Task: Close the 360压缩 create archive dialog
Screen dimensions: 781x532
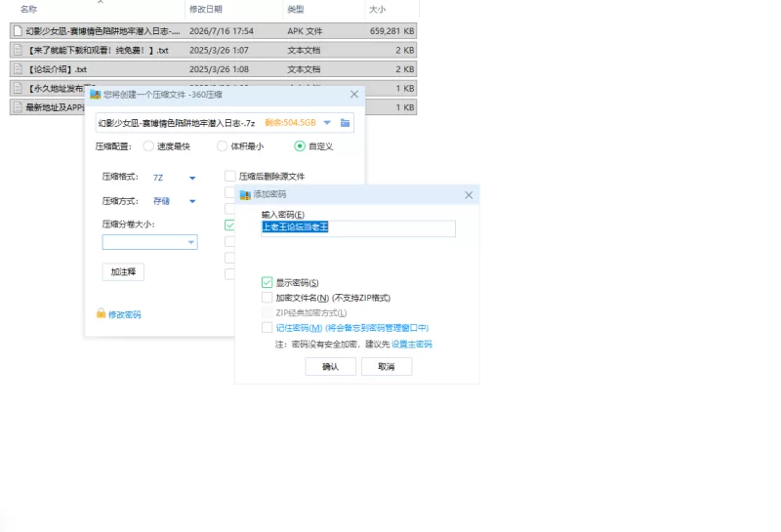Action: coord(354,94)
